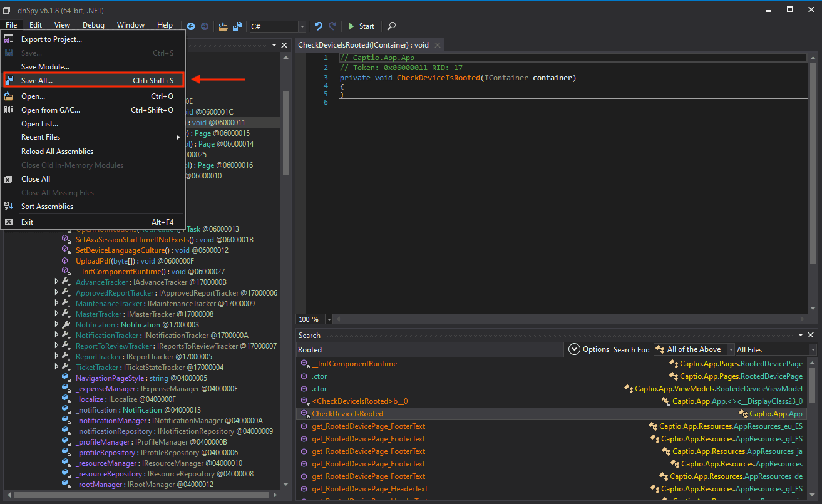Close the assembly explorer panel

[284, 45]
